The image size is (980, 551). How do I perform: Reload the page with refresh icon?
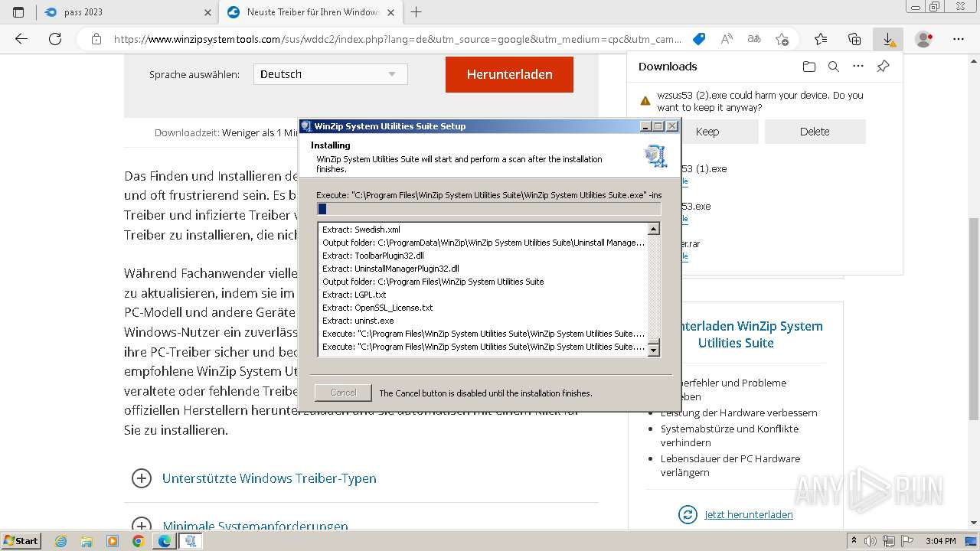[54, 39]
